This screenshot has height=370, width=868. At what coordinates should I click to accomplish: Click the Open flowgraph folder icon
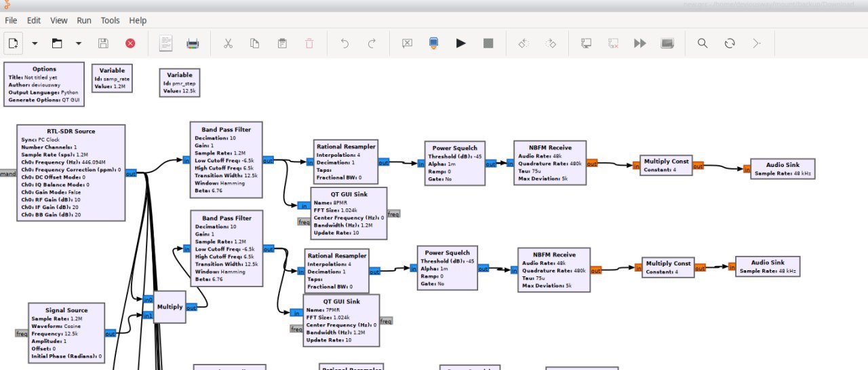tap(58, 43)
